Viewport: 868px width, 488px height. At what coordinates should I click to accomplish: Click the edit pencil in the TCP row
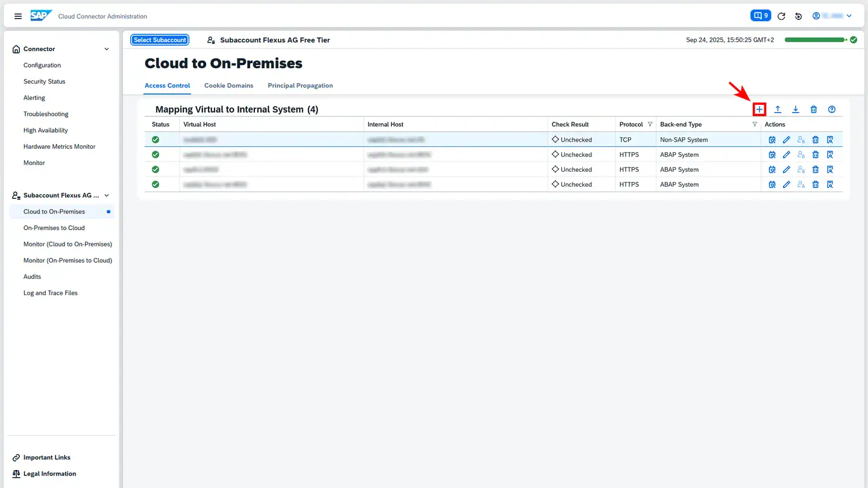click(787, 140)
